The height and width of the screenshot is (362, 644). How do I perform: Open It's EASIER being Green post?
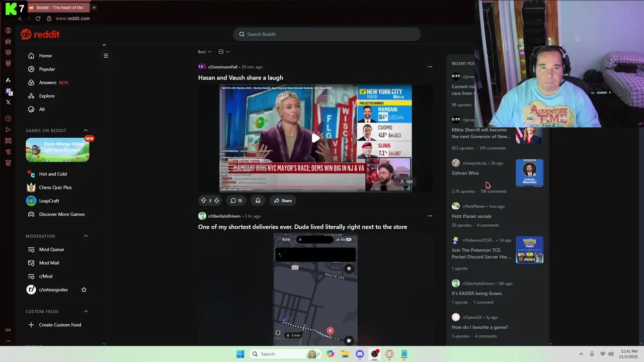click(x=477, y=293)
